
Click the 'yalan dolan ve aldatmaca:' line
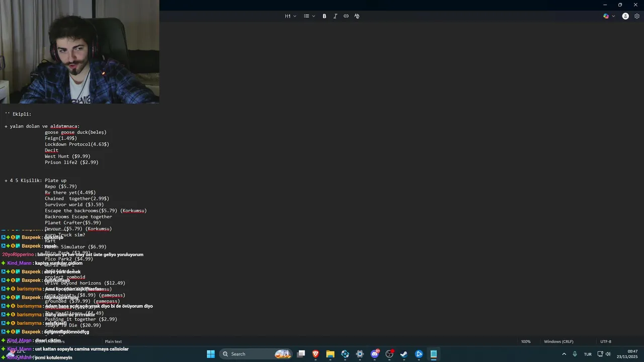[42, 126]
